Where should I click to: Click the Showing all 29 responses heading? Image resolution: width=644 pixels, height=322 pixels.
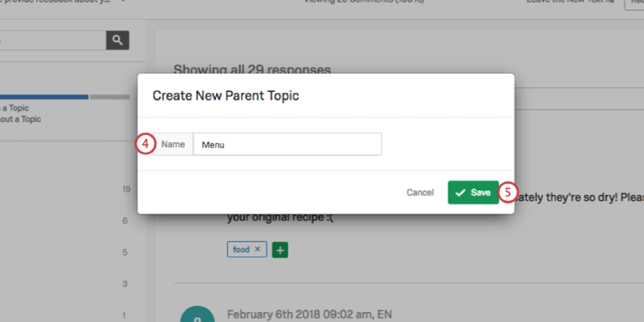pyautogui.click(x=252, y=70)
